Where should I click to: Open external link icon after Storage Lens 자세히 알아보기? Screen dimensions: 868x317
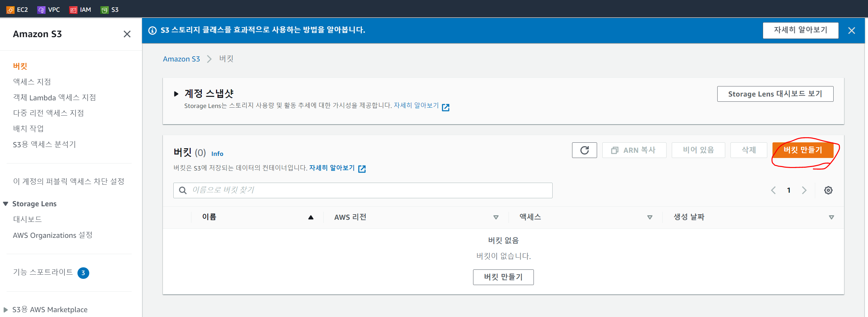tap(446, 107)
